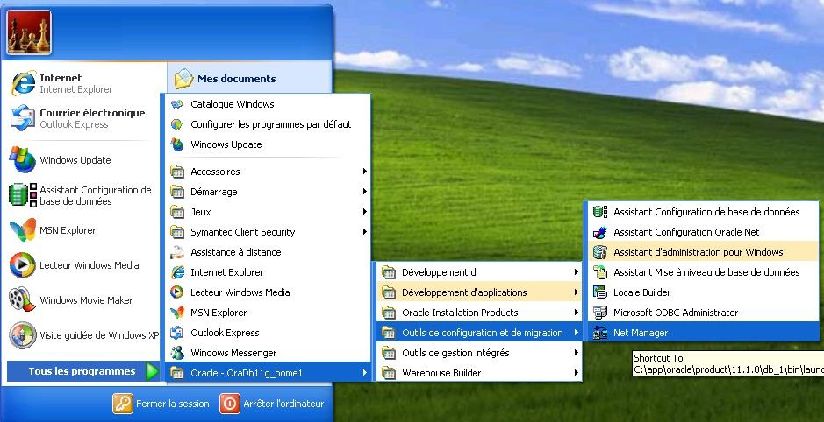Click the red Arrêter l'ordinateur power icon
Viewport: 824px width, 422px height.
click(x=229, y=404)
